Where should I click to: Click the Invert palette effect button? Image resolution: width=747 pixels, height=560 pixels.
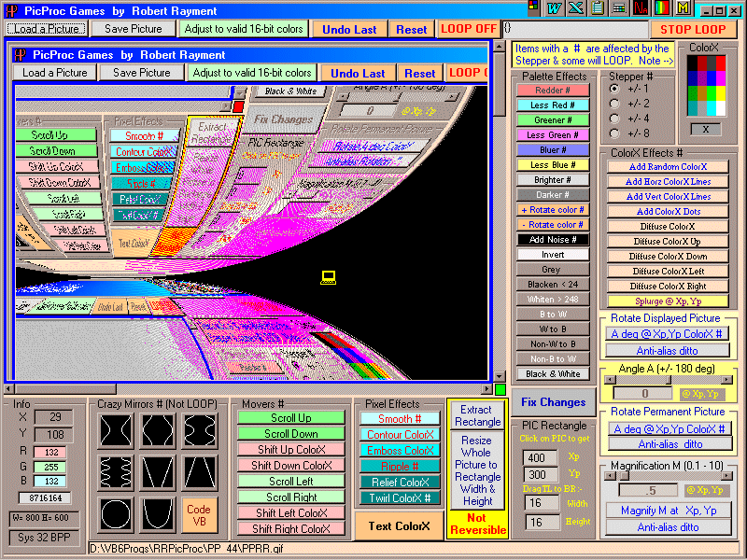551,255
